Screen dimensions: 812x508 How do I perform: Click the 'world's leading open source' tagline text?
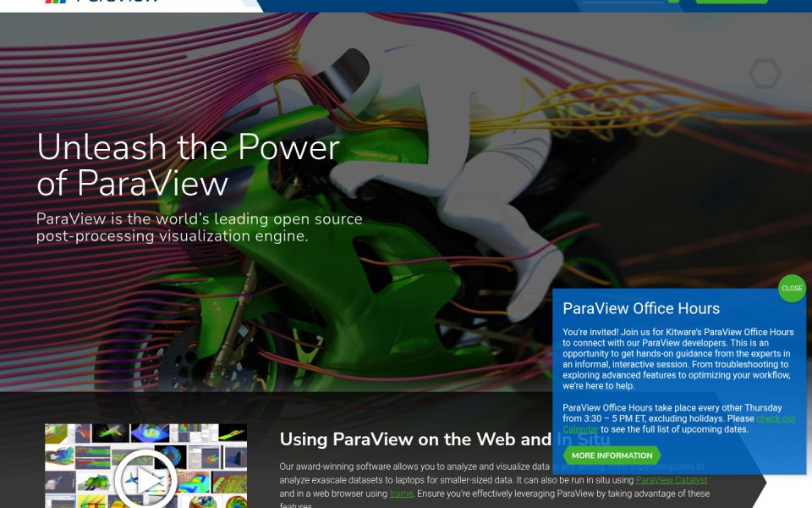tap(199, 227)
